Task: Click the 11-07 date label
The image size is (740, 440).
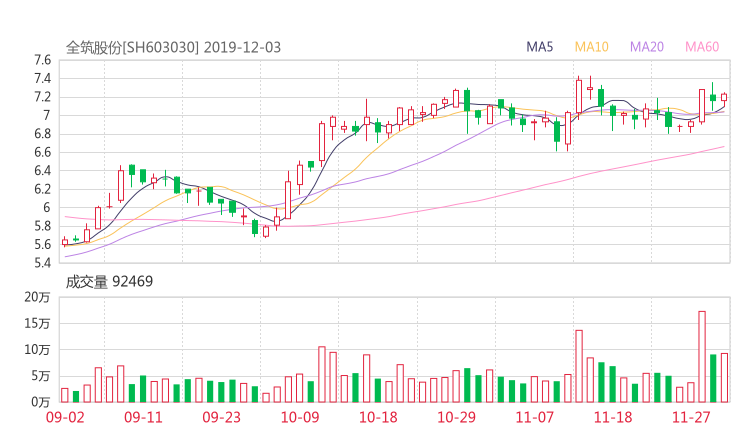Action: 534,417
